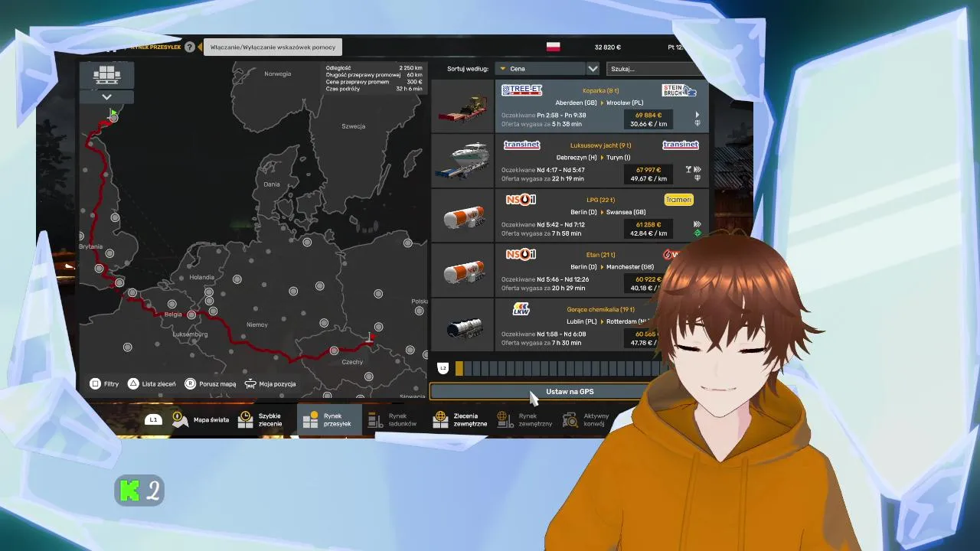This screenshot has width=980, height=551.
Task: Click the transinet recipient logo on the right
Action: [680, 145]
